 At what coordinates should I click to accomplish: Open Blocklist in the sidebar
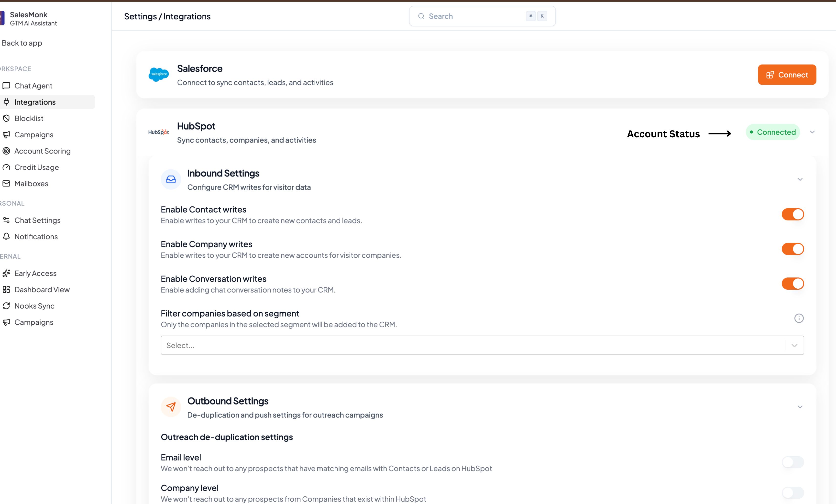pyautogui.click(x=29, y=118)
